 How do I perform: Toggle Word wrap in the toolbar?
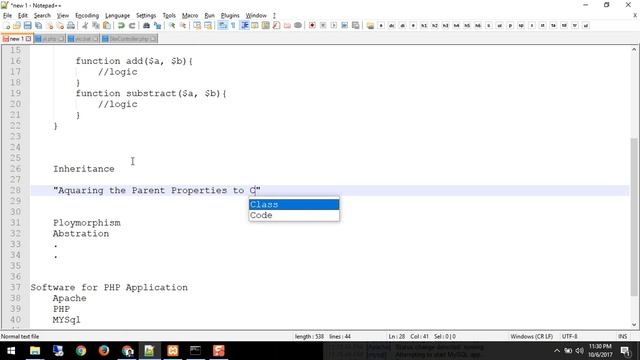point(222,26)
